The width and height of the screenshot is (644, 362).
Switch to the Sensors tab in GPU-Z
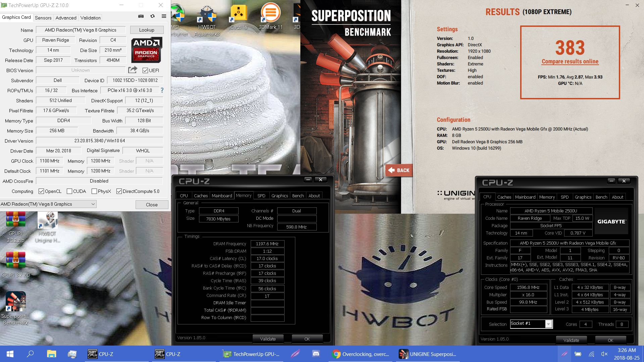click(43, 18)
